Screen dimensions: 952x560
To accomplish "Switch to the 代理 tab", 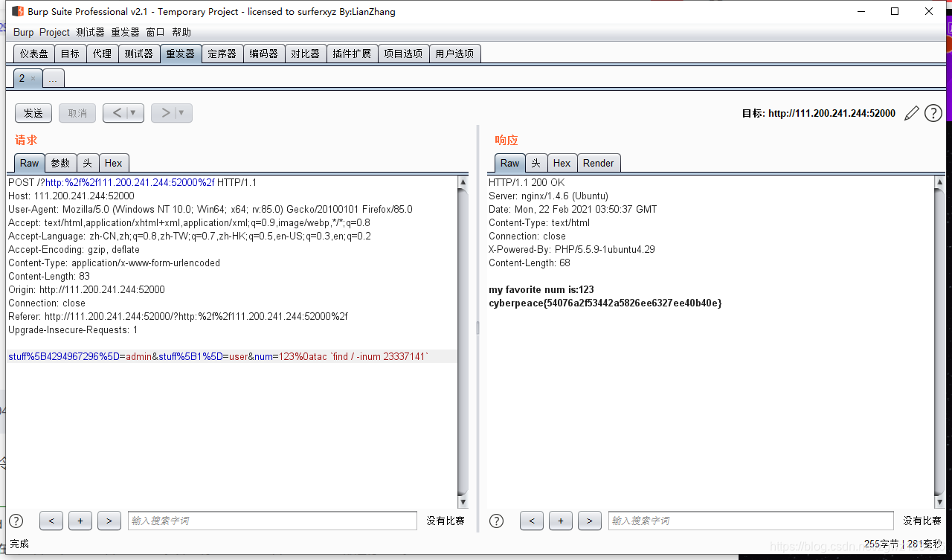I will (x=102, y=54).
